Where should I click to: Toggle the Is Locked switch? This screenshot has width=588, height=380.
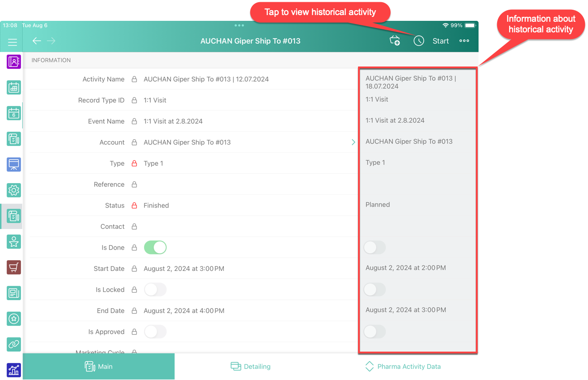tap(155, 290)
